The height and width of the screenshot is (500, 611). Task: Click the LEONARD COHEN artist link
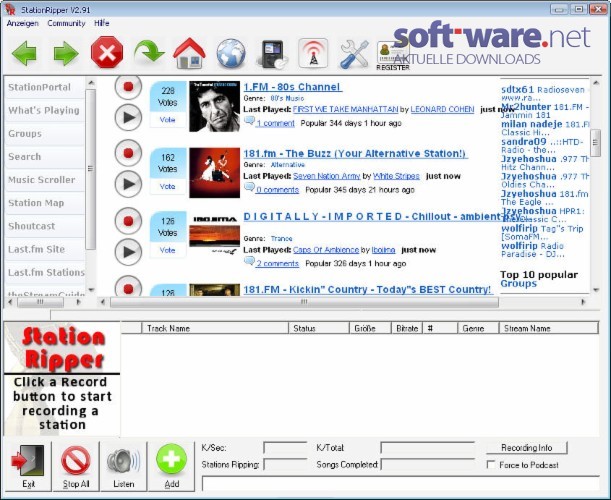click(442, 110)
